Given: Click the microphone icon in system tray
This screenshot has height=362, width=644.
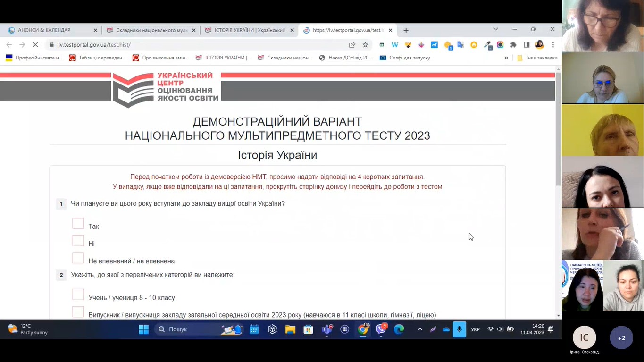Looking at the screenshot, I should click(x=459, y=329).
